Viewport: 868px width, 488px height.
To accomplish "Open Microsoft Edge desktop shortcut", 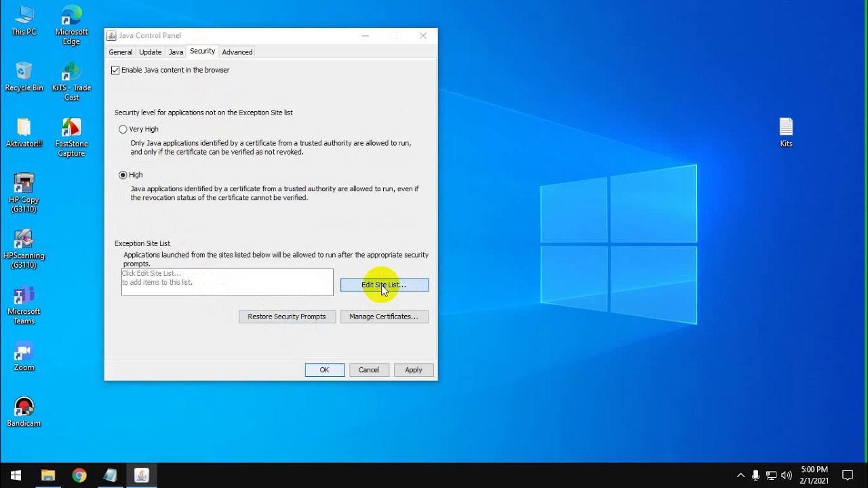I will [71, 25].
